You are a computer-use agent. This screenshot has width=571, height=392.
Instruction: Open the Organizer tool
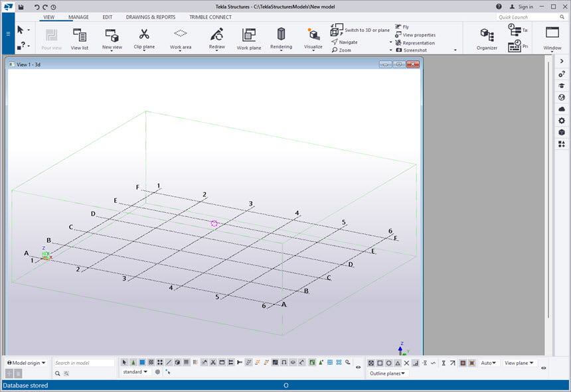coord(487,39)
